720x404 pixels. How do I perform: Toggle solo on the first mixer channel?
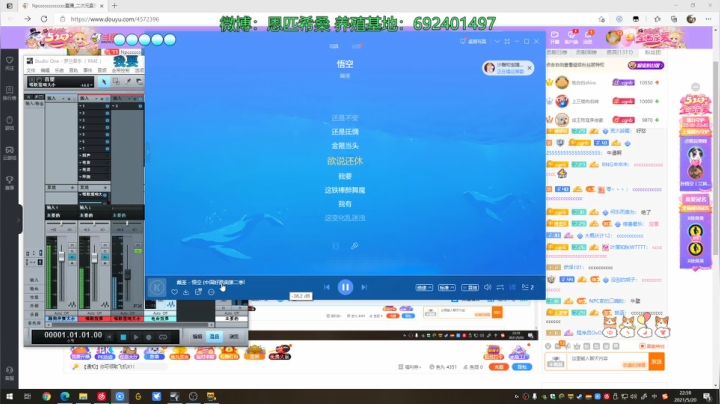[72, 252]
